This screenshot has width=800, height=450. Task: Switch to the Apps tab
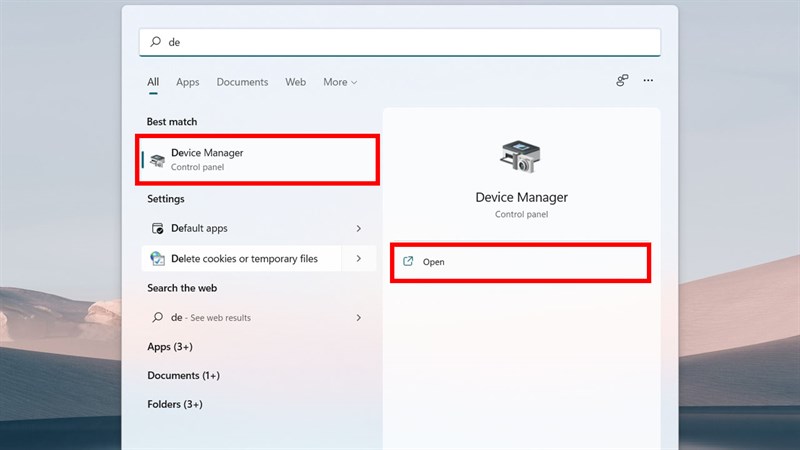coord(188,82)
